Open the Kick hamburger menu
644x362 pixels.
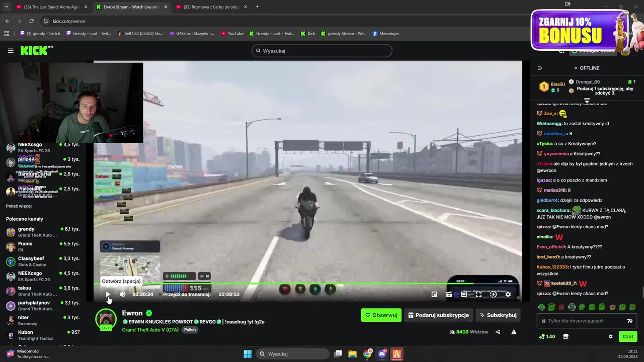point(11,51)
